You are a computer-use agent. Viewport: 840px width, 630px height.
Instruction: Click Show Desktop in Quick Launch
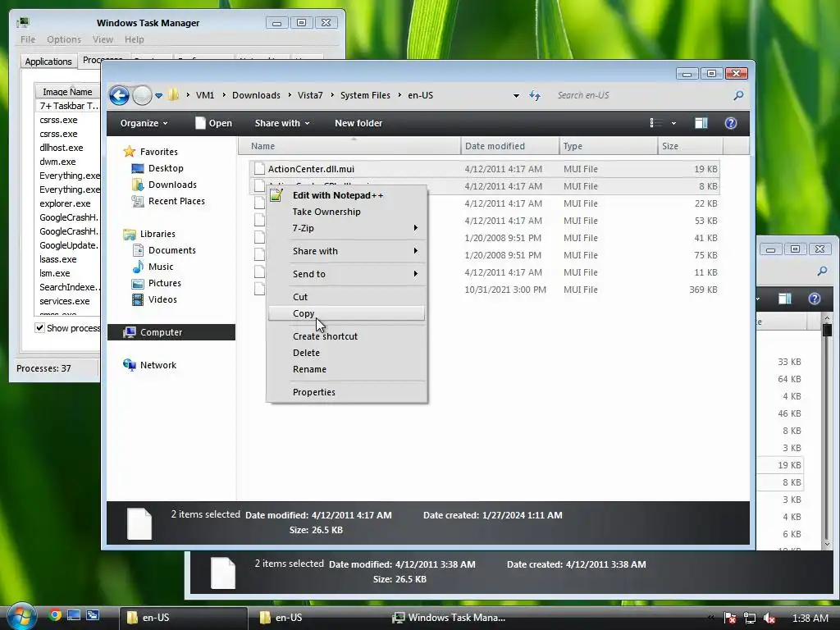(73, 615)
